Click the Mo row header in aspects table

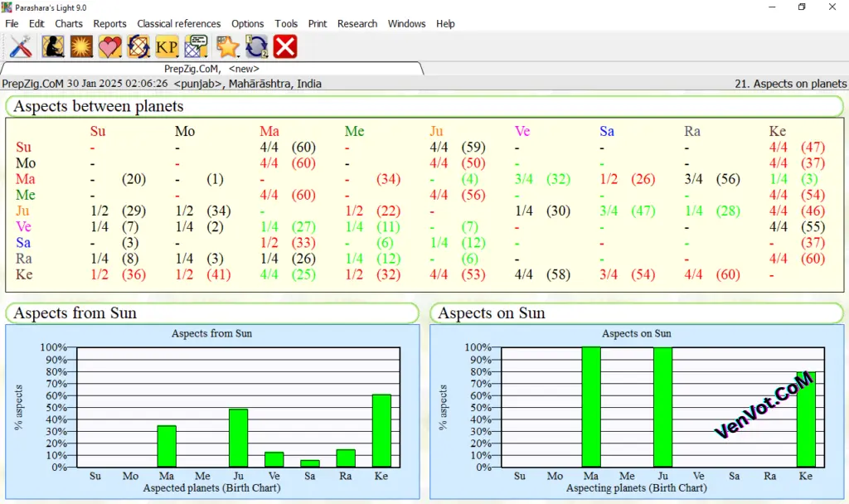point(26,163)
